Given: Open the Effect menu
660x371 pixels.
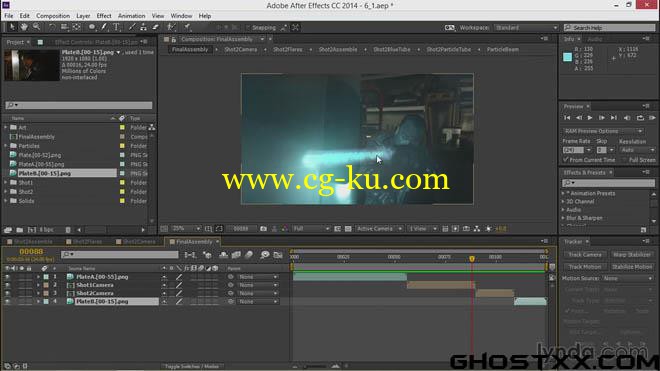Looking at the screenshot, I should (104, 16).
